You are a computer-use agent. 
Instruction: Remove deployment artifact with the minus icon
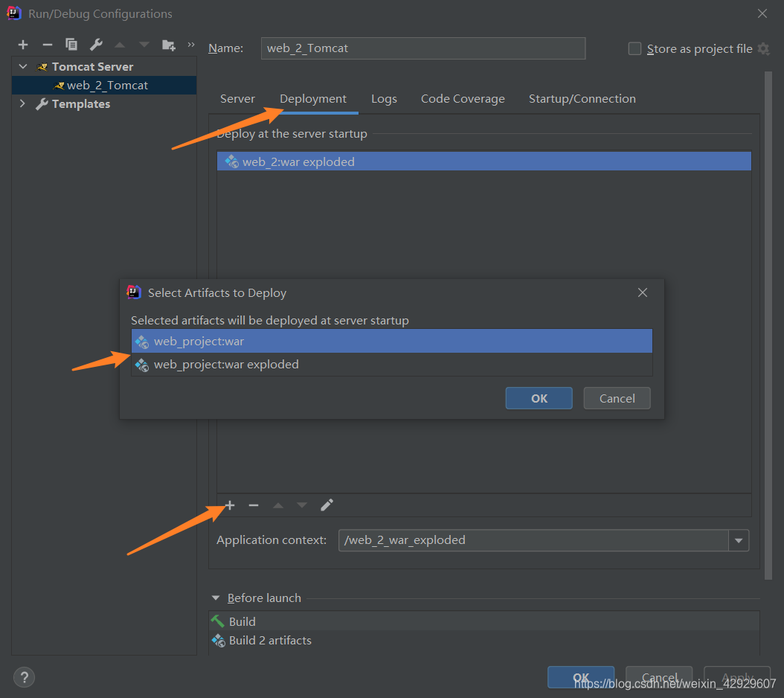click(x=254, y=505)
